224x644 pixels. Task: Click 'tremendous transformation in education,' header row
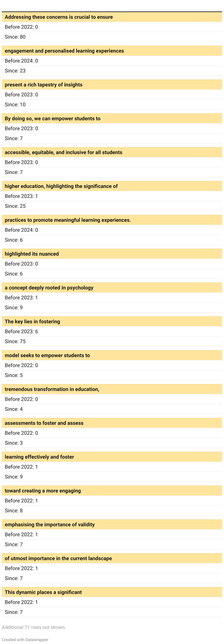pyautogui.click(x=112, y=389)
